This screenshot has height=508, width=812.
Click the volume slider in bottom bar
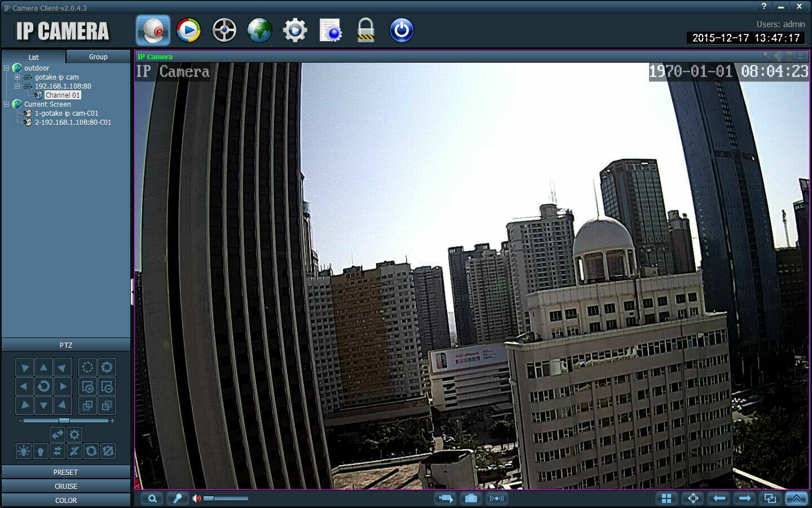click(226, 498)
